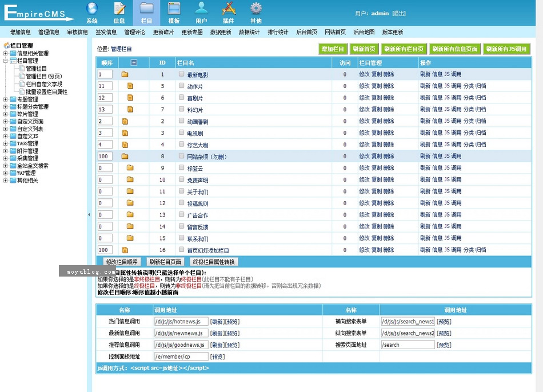Open the 增加信息 submenu item
The image size is (543, 392).
20,32
